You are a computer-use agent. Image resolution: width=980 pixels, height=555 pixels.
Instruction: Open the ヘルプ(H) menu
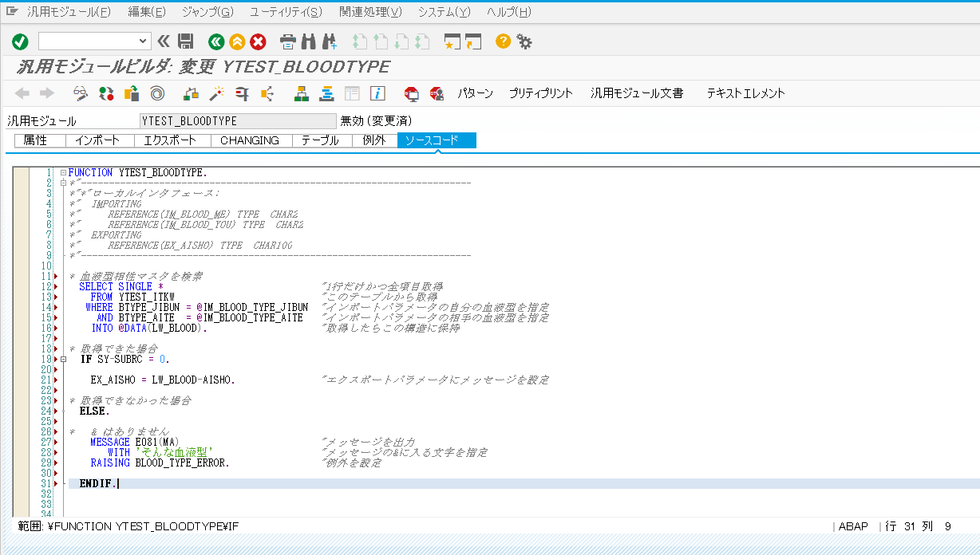(x=508, y=12)
